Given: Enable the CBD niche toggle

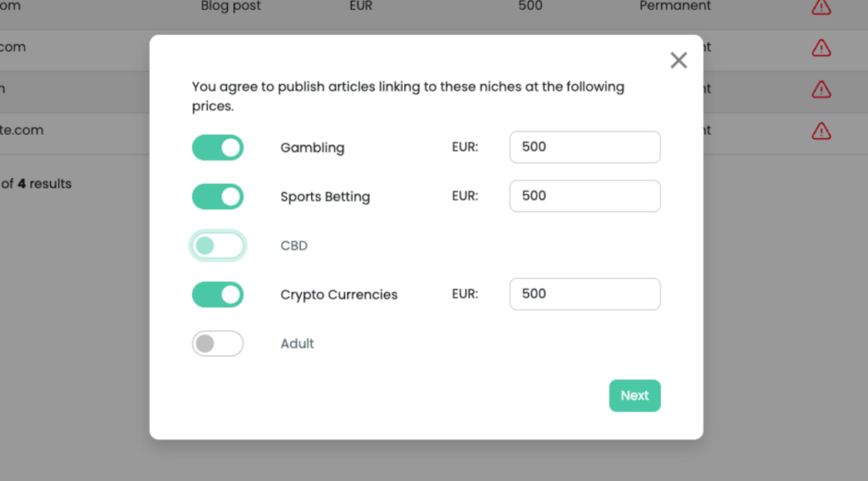Looking at the screenshot, I should [218, 245].
